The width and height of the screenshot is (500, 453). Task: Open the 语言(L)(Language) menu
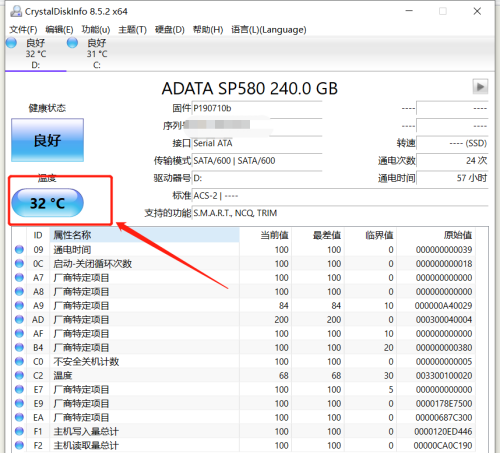(269, 30)
